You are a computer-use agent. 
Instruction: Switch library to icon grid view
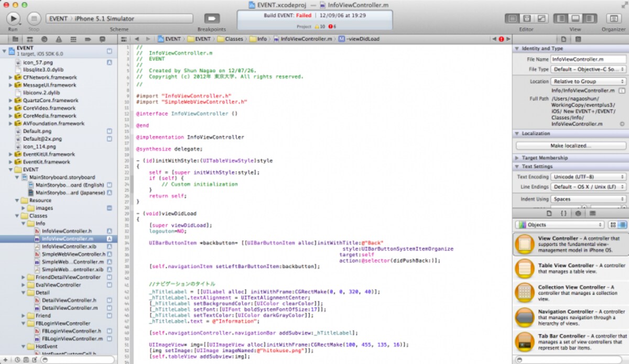[613, 225]
